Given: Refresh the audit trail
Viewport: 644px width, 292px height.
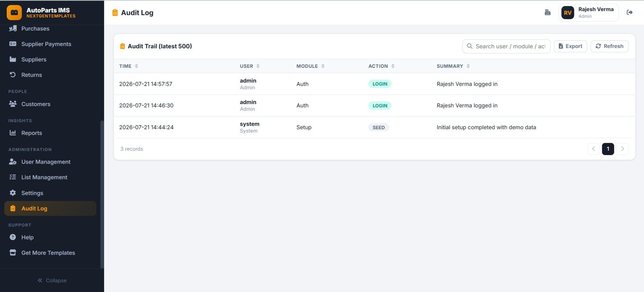Looking at the screenshot, I should coord(609,46).
